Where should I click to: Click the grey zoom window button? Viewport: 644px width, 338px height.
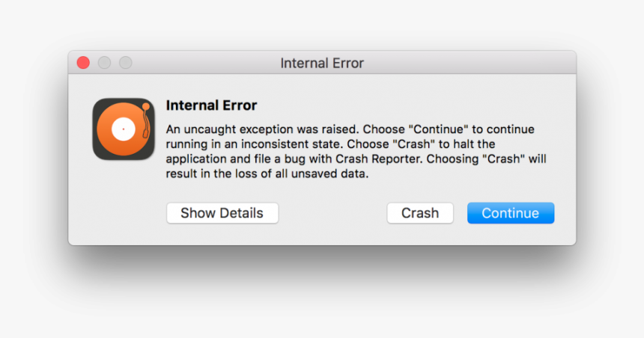[125, 63]
